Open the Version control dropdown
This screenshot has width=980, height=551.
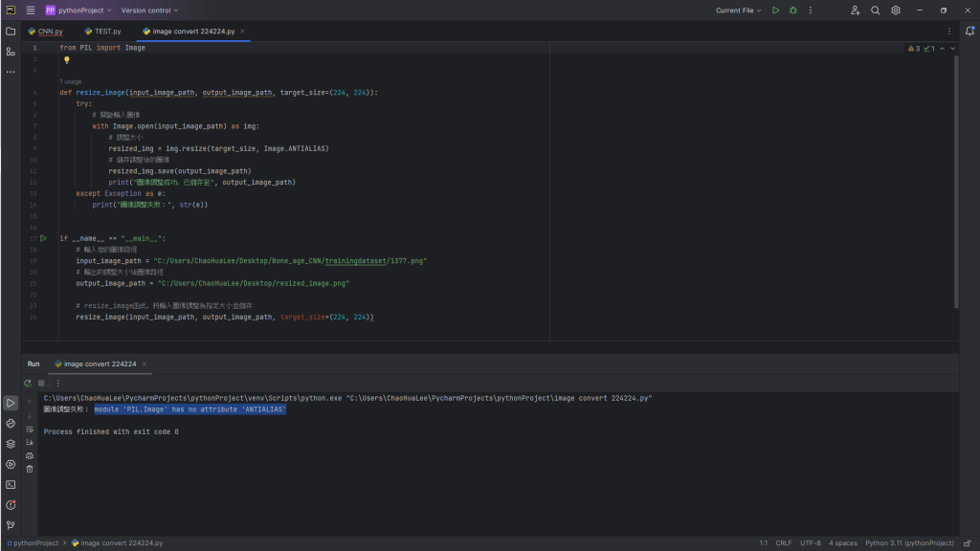[149, 11]
